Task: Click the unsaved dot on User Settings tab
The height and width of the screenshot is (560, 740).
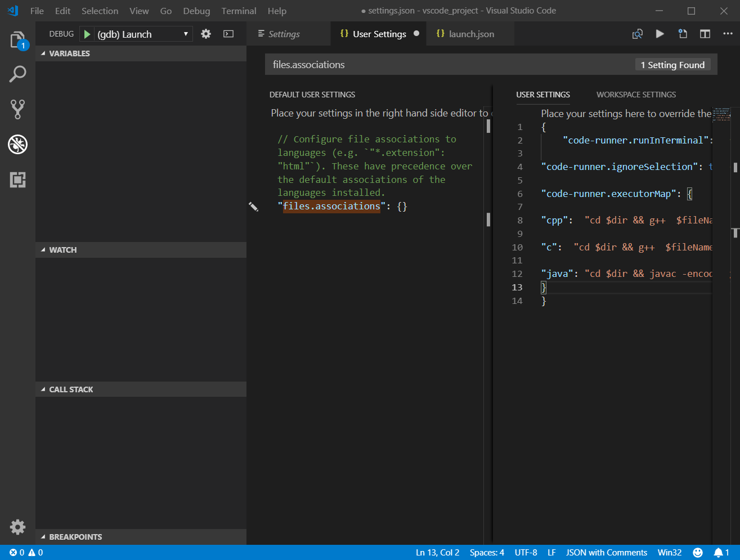Action: click(x=416, y=33)
